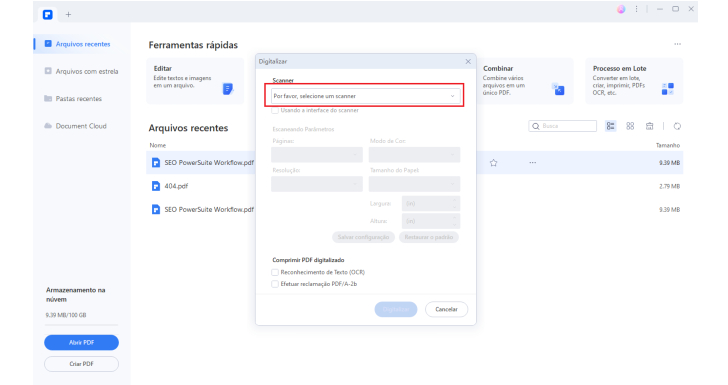Switch to grid view icon
Screen dimensions: 728x385
pos(630,126)
